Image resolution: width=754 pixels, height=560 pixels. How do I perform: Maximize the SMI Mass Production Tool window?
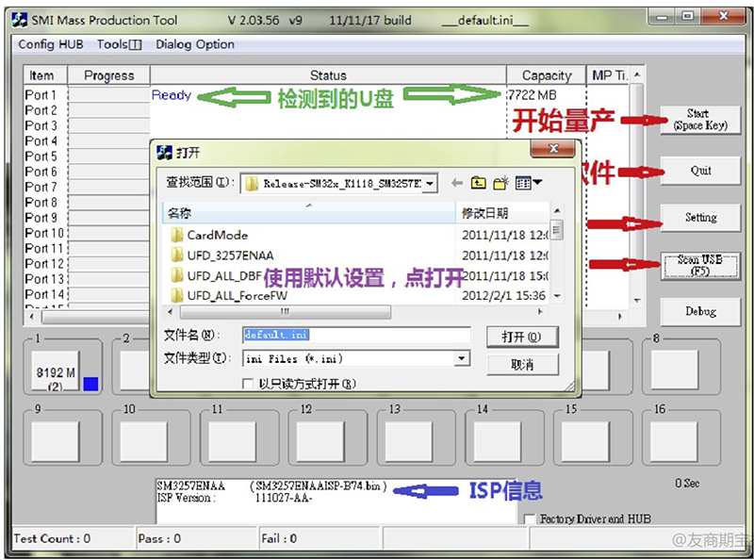point(688,17)
